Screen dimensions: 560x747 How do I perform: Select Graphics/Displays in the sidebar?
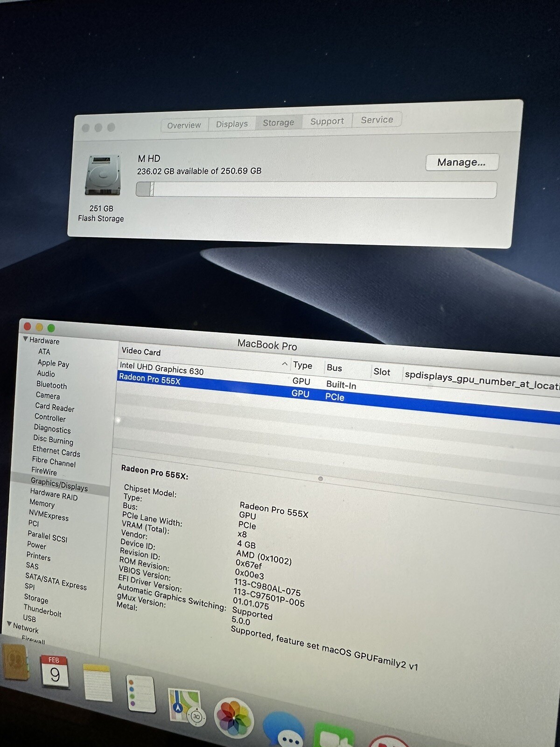pyautogui.click(x=59, y=484)
